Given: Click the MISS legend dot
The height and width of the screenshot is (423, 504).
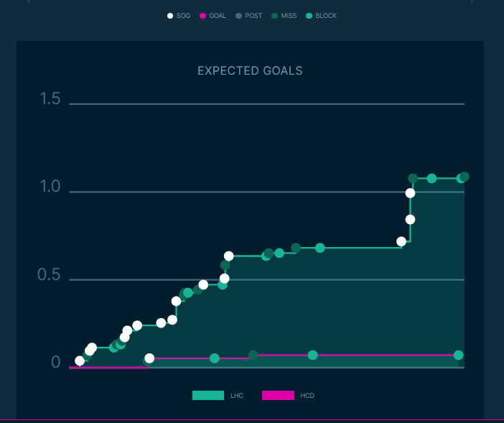Looking at the screenshot, I should click(274, 16).
